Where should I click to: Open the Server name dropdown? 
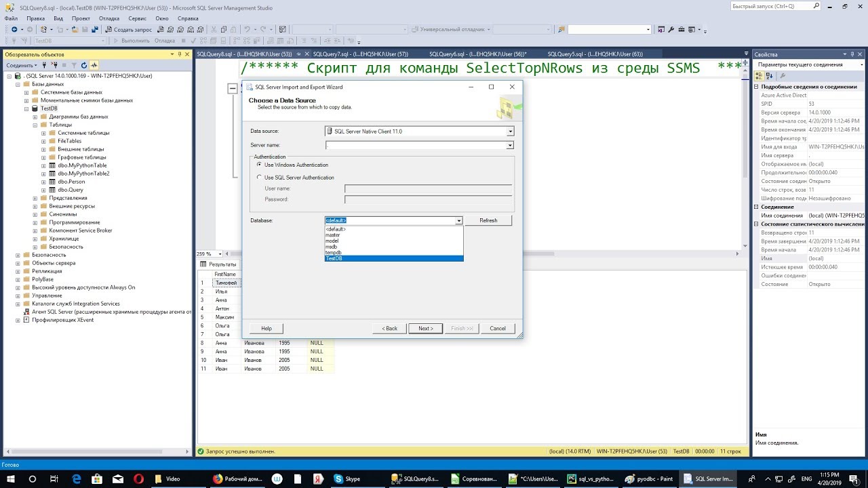tap(510, 145)
